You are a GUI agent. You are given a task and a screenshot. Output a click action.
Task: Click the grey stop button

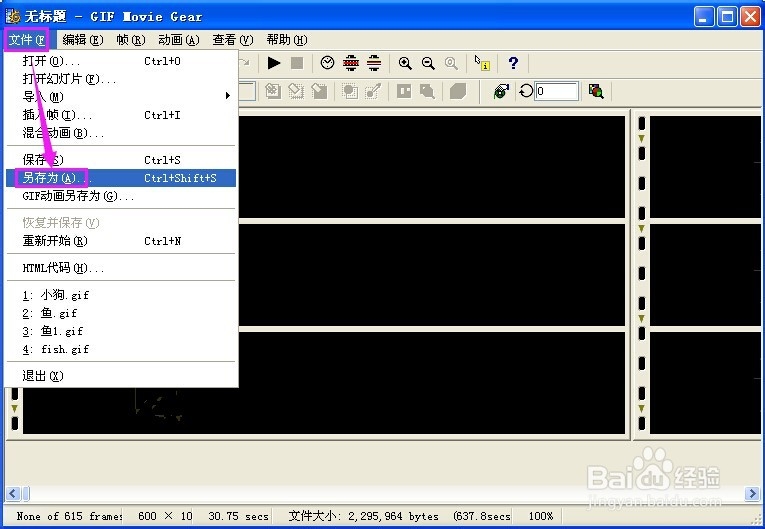point(297,63)
